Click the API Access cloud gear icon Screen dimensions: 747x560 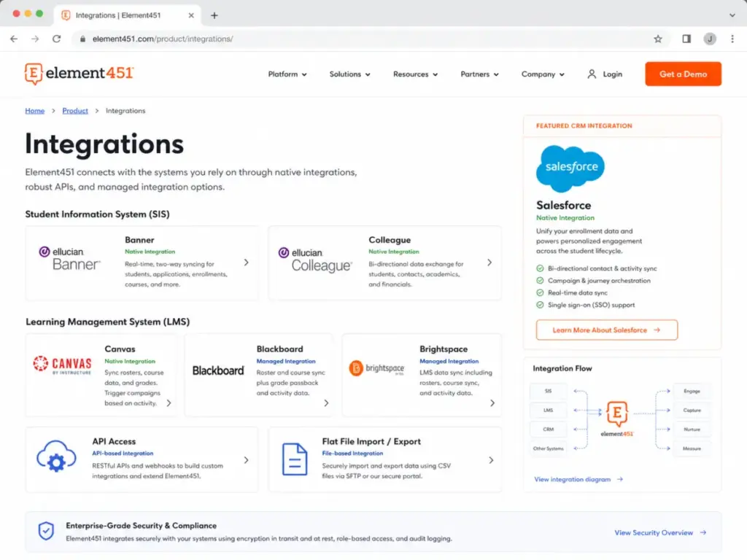pos(56,456)
